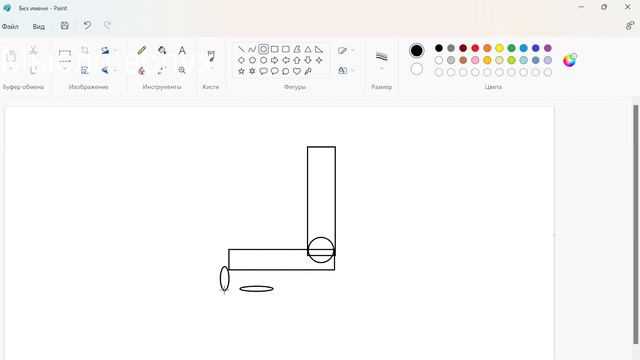Select the Diamond shape
Screen dimensions: 640x360
pyautogui.click(x=241, y=60)
